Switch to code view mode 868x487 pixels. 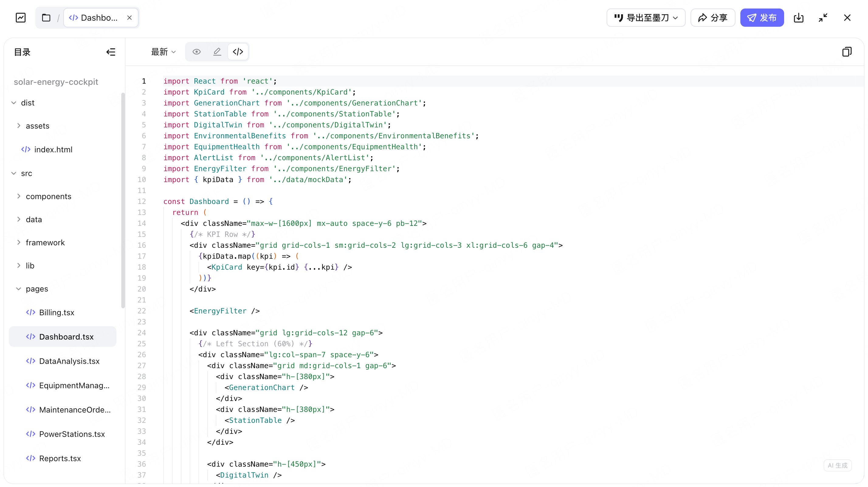click(238, 52)
